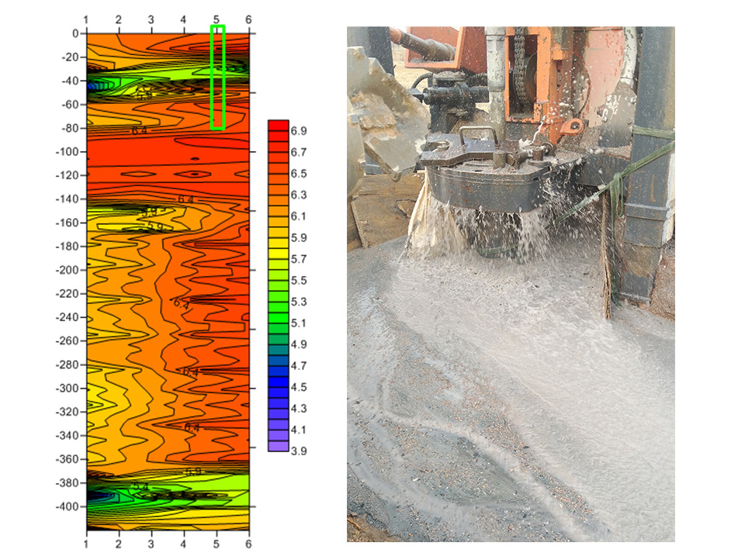This screenshot has width=745, height=560.
Task: Click the green rectangle marker on the contour plot
Action: coord(217,77)
